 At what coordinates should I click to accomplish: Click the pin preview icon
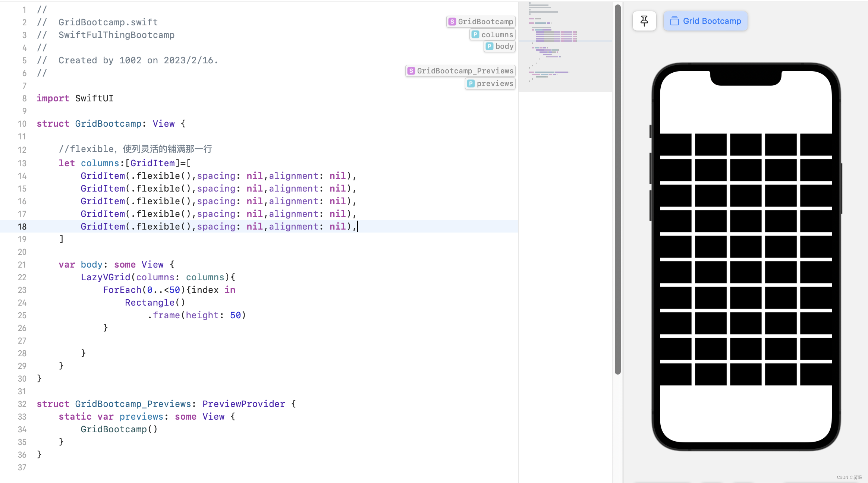point(644,21)
